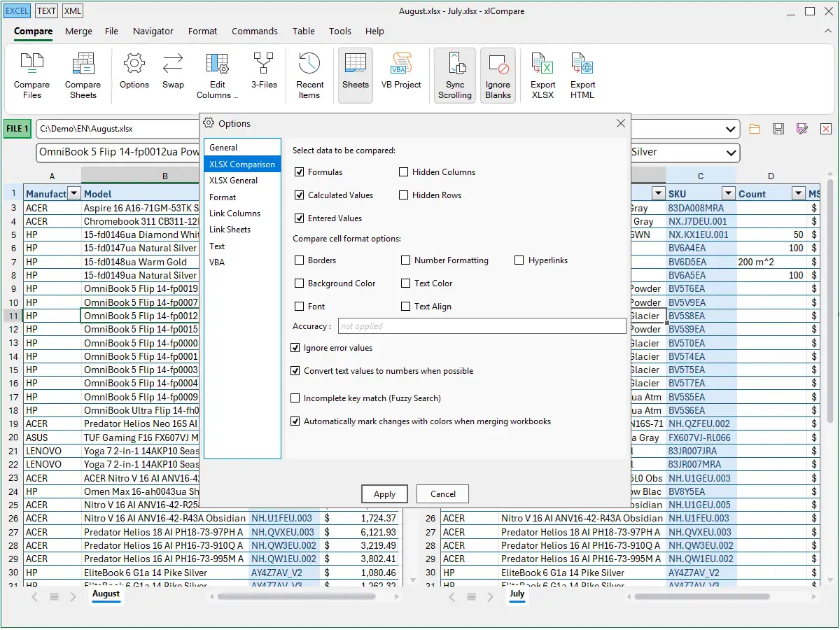Uncheck the Ignore error values option

(295, 348)
